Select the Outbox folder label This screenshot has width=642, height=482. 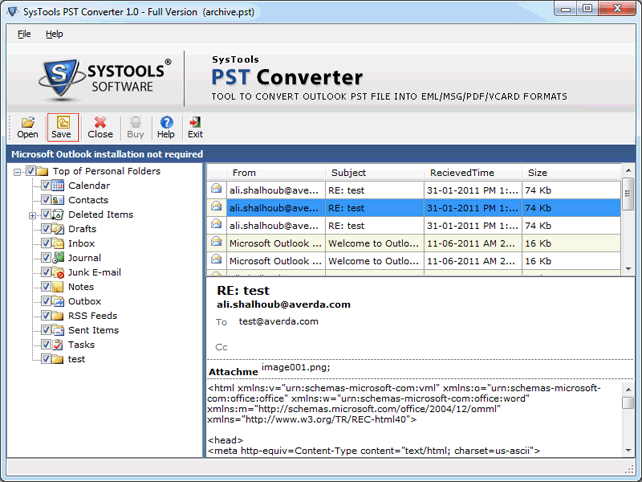[x=84, y=301]
